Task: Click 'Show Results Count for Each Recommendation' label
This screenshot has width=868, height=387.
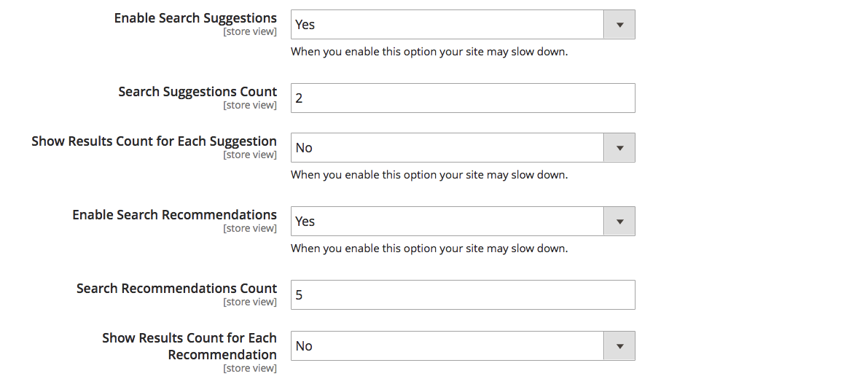Action: (189, 346)
